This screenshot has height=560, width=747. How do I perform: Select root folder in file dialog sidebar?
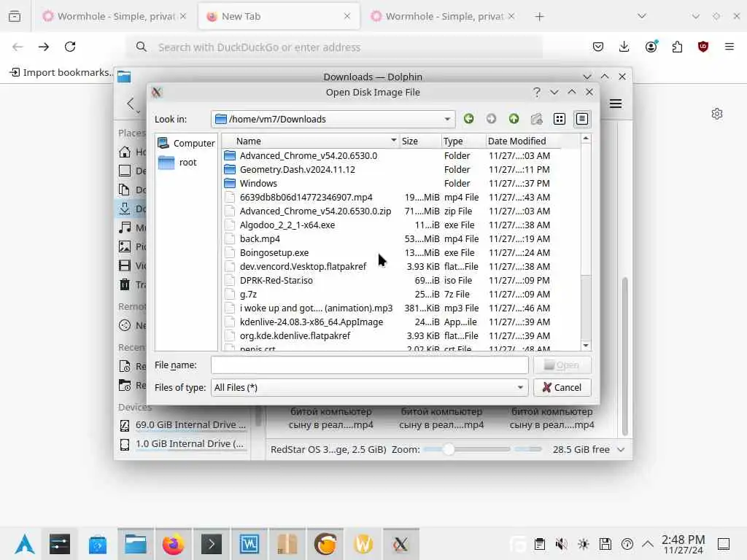(177, 163)
